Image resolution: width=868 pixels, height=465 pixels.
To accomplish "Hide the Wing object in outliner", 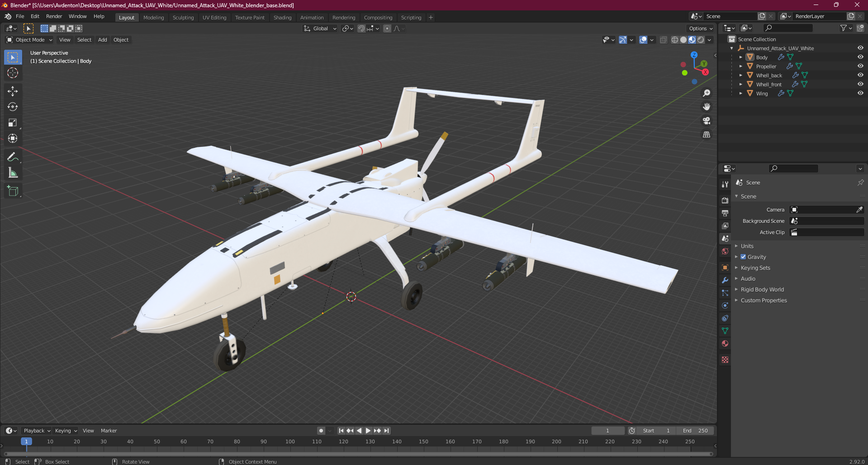I will 860,93.
